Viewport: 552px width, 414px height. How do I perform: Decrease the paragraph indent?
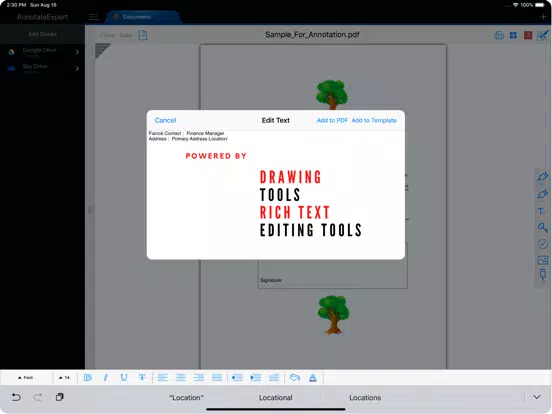[x=237, y=378]
